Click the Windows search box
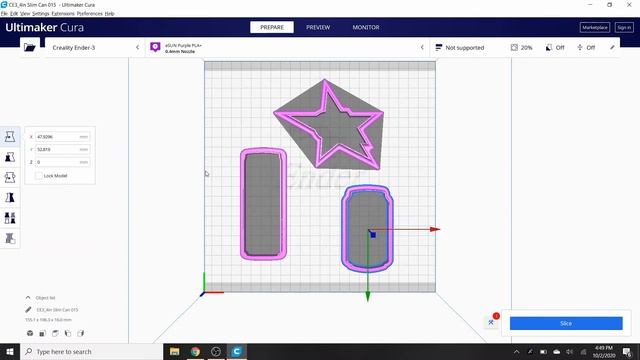Viewport: 640px width, 360px height. 91,351
